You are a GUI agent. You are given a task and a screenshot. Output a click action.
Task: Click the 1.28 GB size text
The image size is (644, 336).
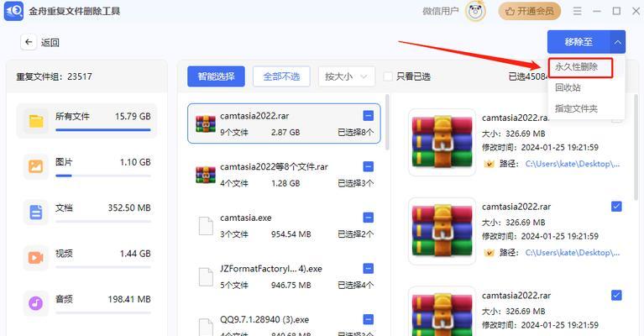pos(285,183)
